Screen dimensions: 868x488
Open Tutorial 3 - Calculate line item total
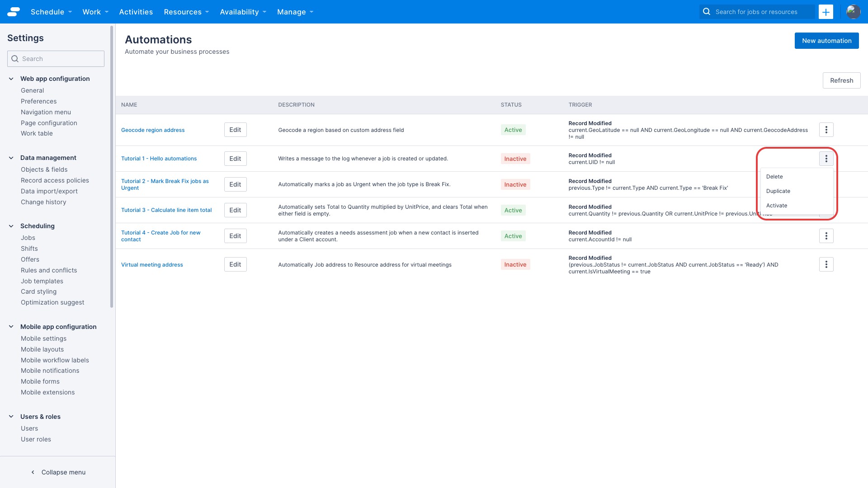tap(166, 210)
